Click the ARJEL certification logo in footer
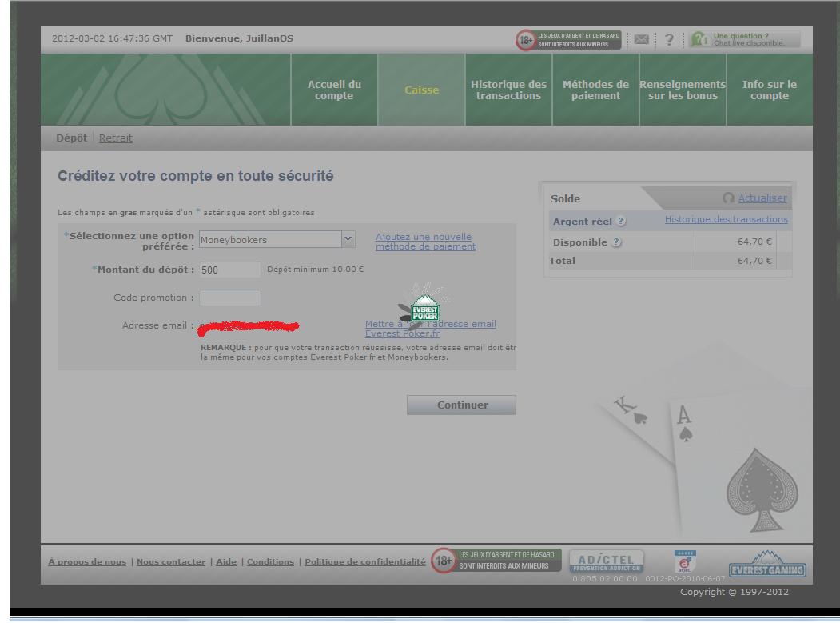The width and height of the screenshot is (840, 623). coord(685,561)
